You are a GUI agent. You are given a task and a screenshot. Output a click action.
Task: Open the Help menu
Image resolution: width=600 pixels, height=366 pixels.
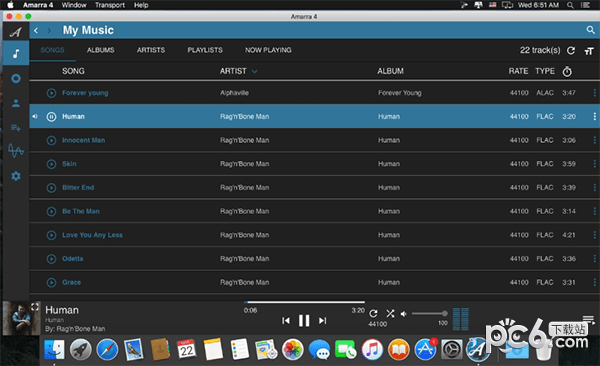[141, 5]
